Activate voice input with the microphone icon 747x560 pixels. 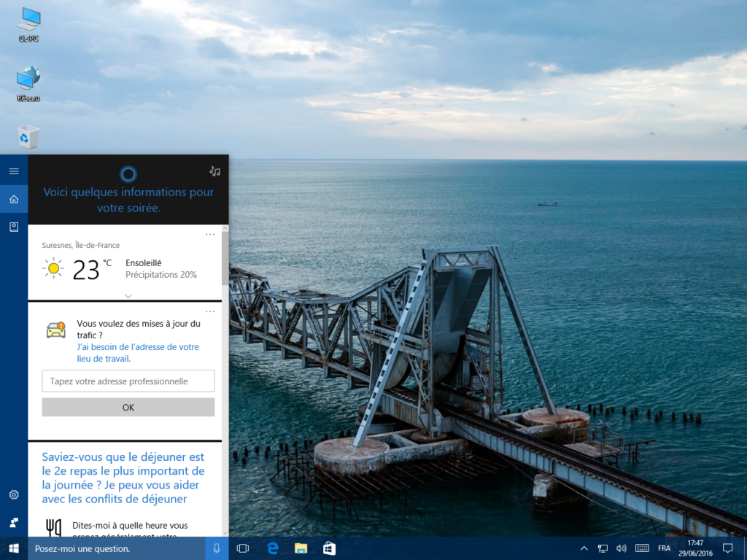click(x=216, y=548)
